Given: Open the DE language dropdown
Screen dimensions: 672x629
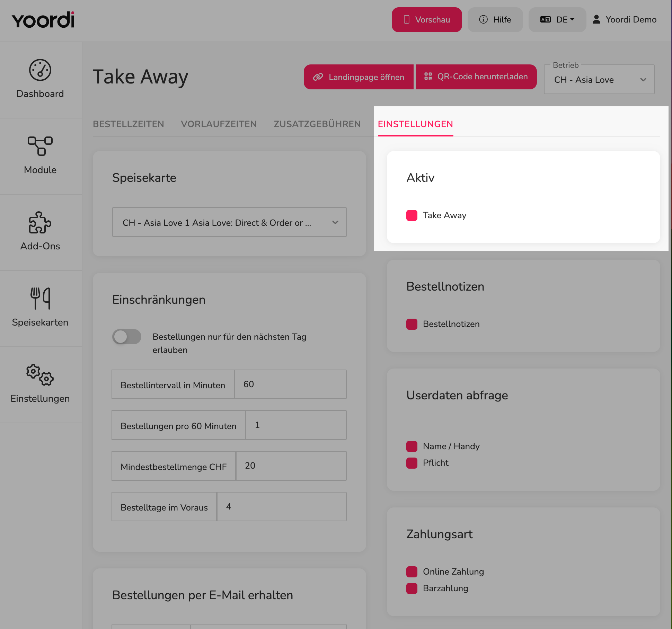Looking at the screenshot, I should (x=557, y=20).
